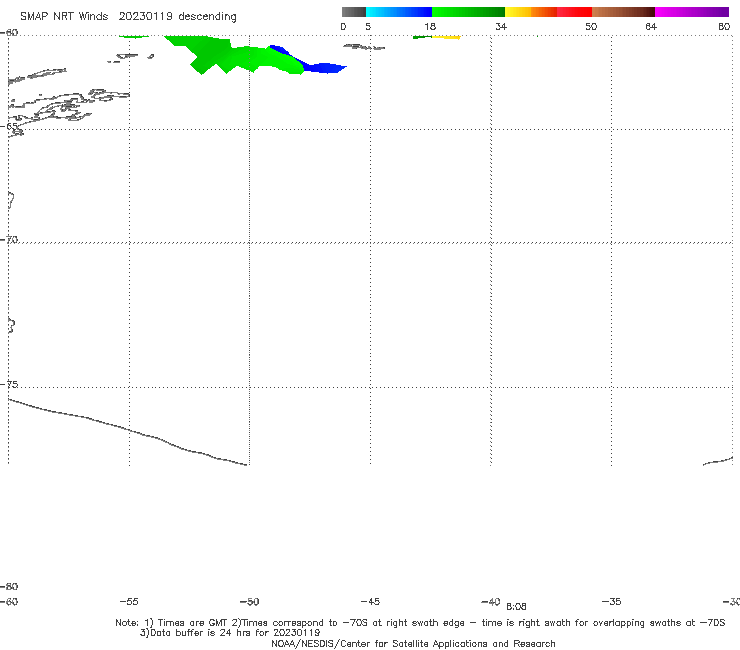The height and width of the screenshot is (650, 740).
Task: Click latitude label "-70"
Action: [9, 240]
